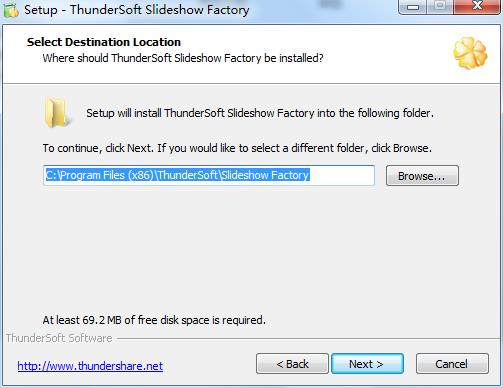
Task: Go back with the < Back button
Action: (x=292, y=364)
